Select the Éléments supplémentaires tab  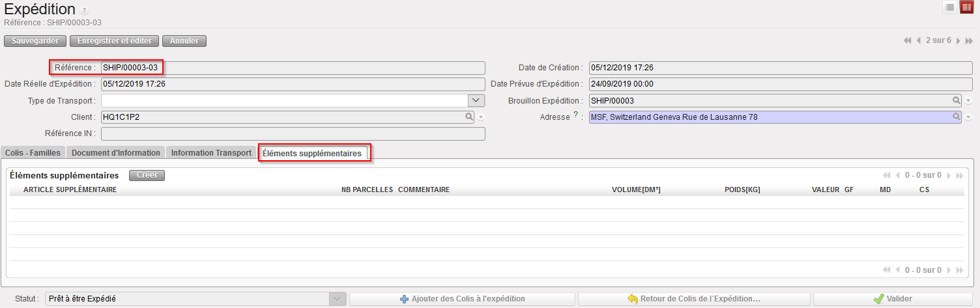click(x=312, y=152)
